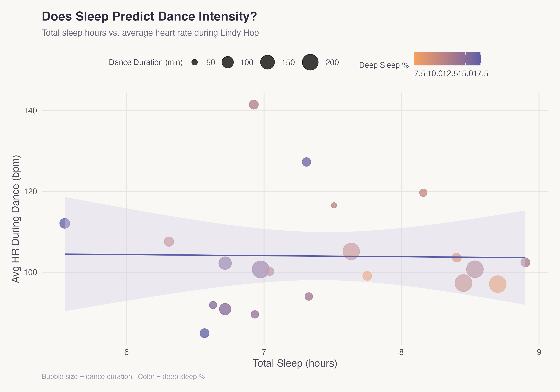
Task: Click the large orange bubble near 8.7 hours
Action: click(x=498, y=284)
